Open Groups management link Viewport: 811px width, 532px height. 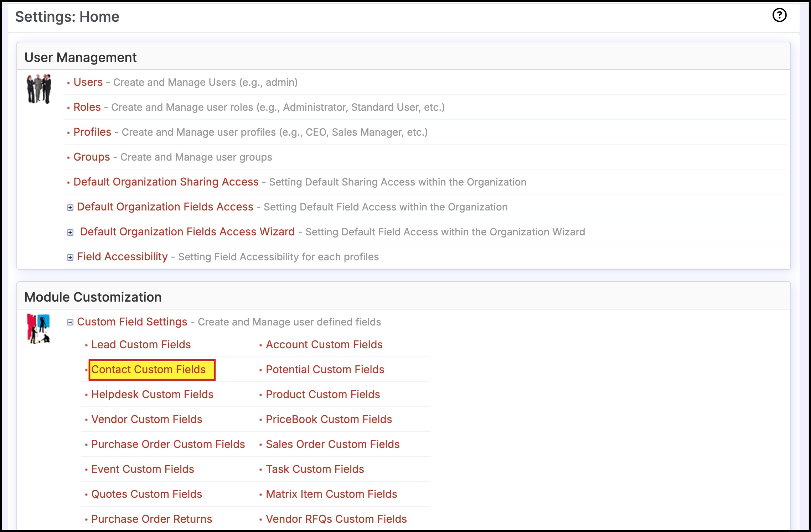tap(92, 157)
